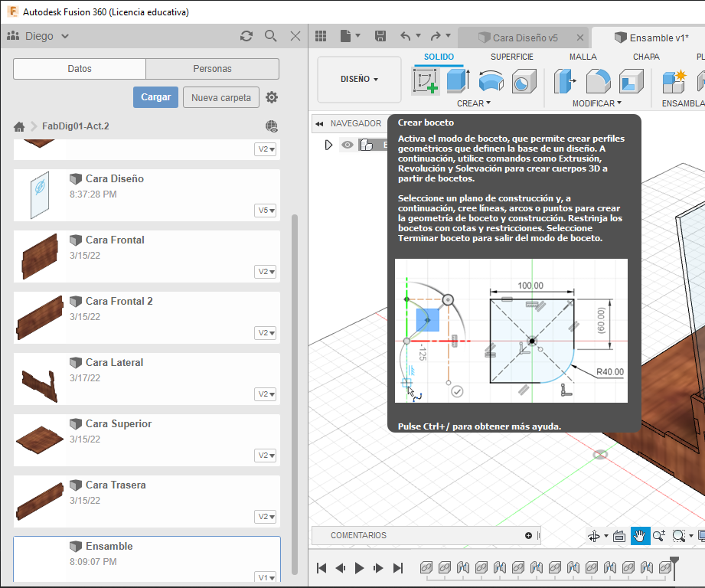
Task: Switch to the Malla ribbon tab
Action: (x=583, y=57)
